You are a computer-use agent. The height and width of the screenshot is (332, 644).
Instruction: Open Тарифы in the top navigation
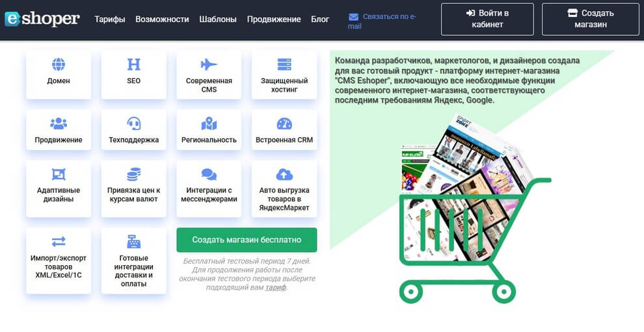110,19
